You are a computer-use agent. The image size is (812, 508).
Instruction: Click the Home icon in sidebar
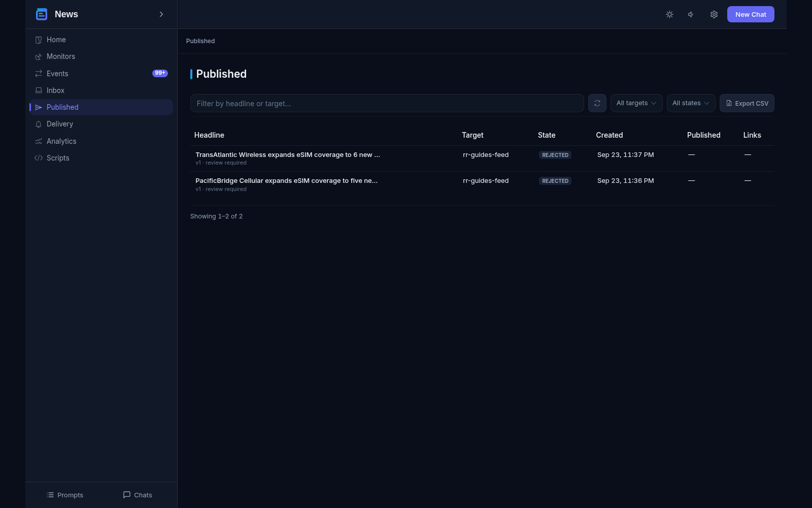[x=39, y=40]
